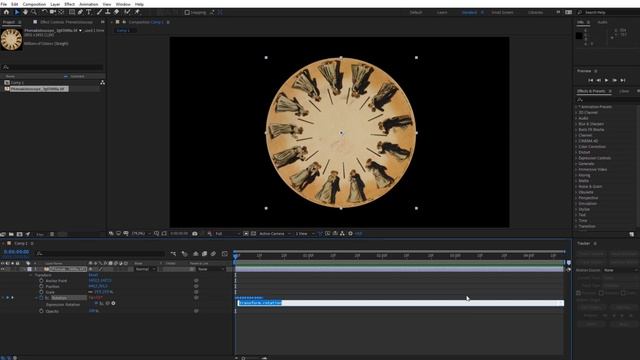Click the Project panel search field
This screenshot has height=360, width=640.
[x=52, y=67]
